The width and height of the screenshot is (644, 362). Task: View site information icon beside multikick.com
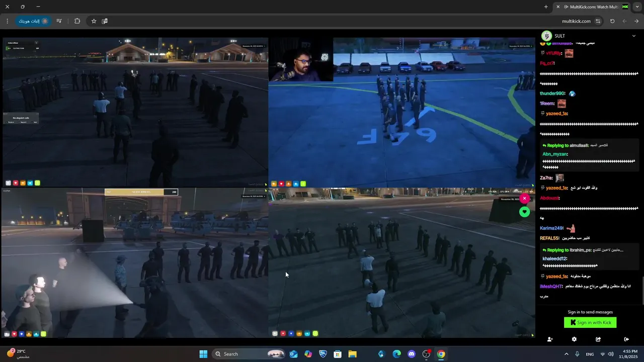[x=598, y=21]
